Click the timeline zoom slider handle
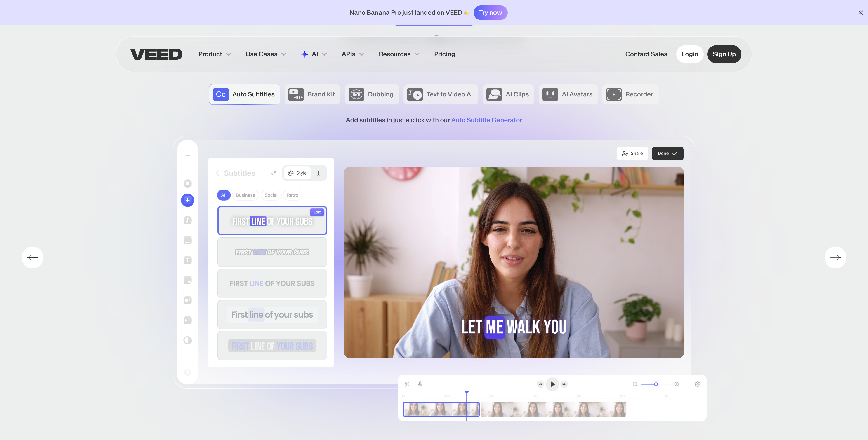868x440 pixels. [x=656, y=384]
